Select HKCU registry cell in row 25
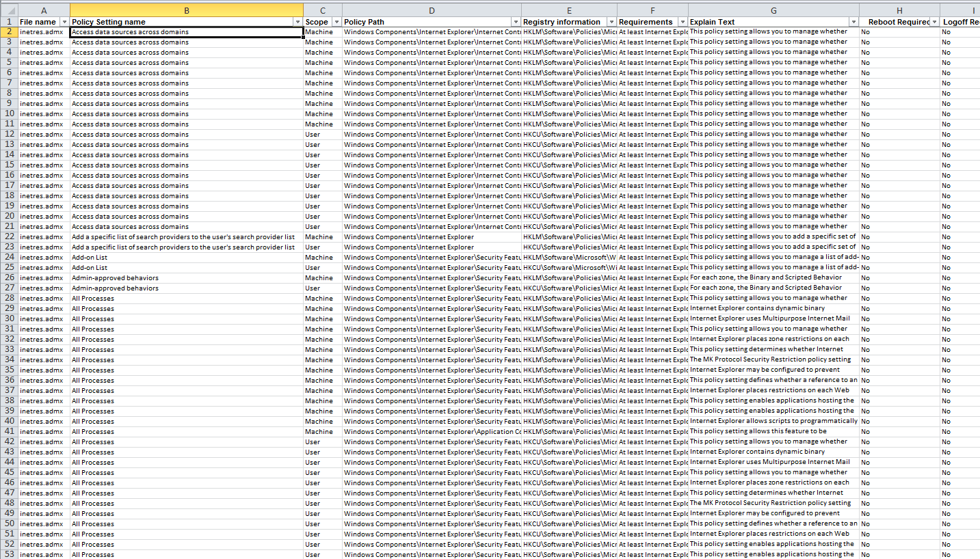The image size is (980, 559). click(x=569, y=268)
